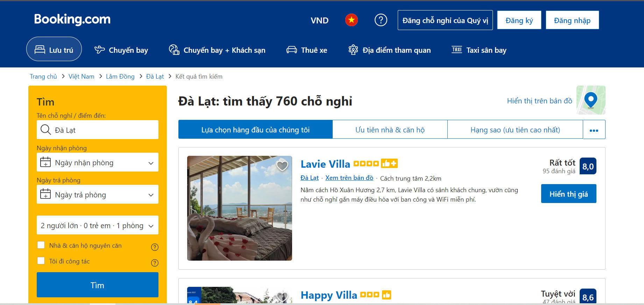Viewport: 644px width, 305px height.
Task: Click the blue Tìm search button
Action: pos(98,285)
